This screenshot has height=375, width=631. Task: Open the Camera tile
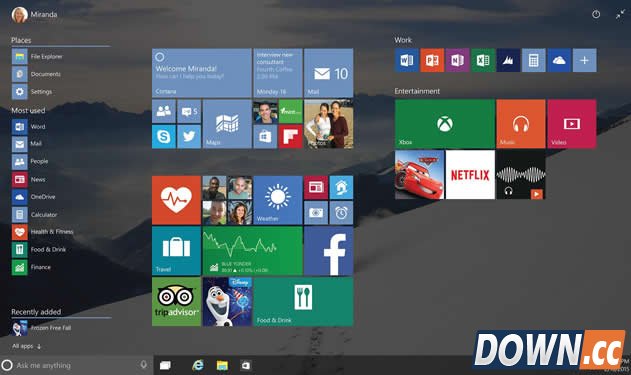tap(316, 213)
